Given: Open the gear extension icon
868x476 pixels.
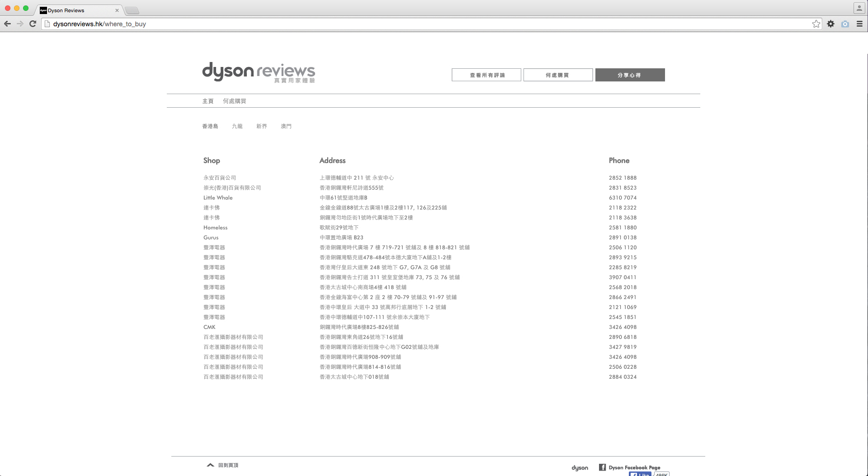Looking at the screenshot, I should coord(830,24).
